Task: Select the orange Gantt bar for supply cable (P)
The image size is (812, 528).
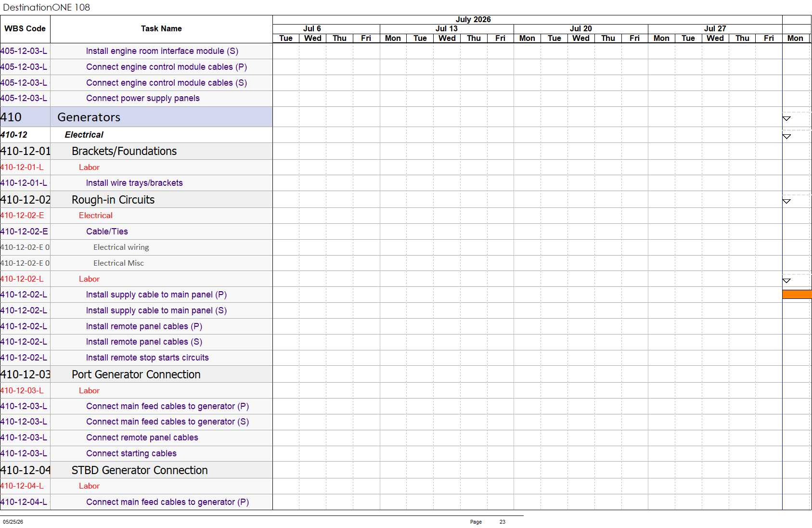Action: (797, 294)
